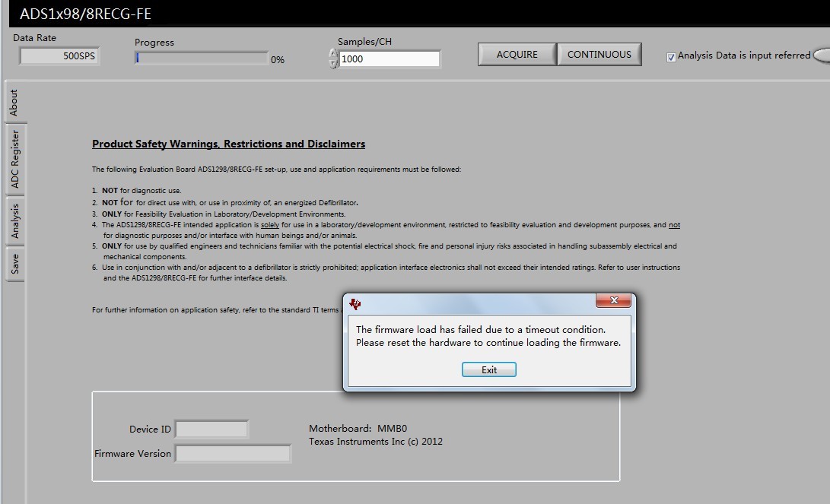Click the Data Rate 500SPS field
The width and height of the screenshot is (830, 504).
pyautogui.click(x=59, y=56)
